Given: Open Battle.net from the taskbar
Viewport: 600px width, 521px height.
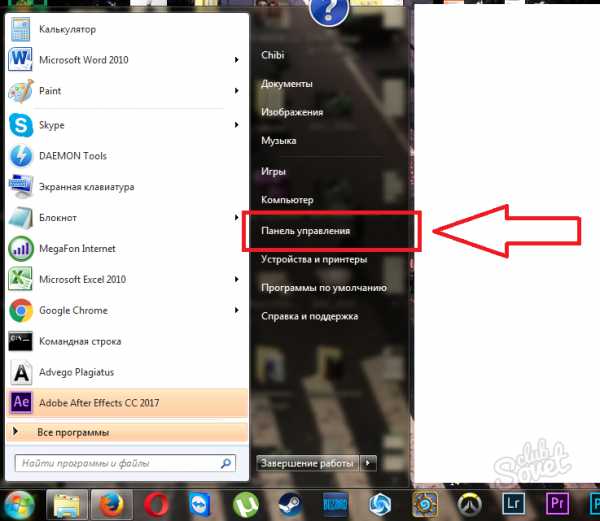Looking at the screenshot, I should coord(335,505).
